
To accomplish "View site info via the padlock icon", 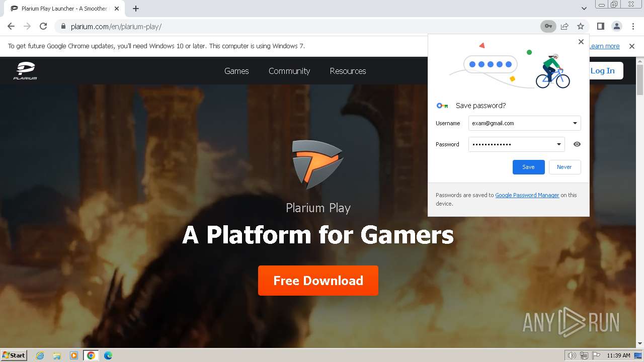I will tap(63, 26).
